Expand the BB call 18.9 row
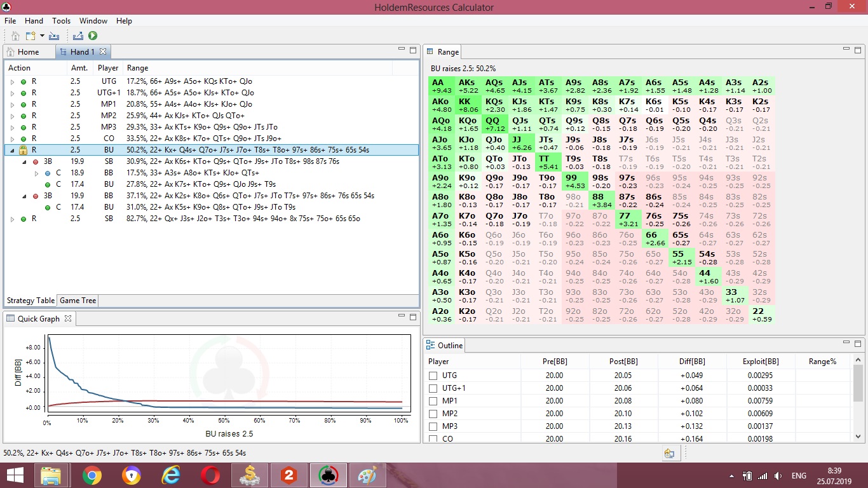Viewport: 868px width, 488px height. 36,173
